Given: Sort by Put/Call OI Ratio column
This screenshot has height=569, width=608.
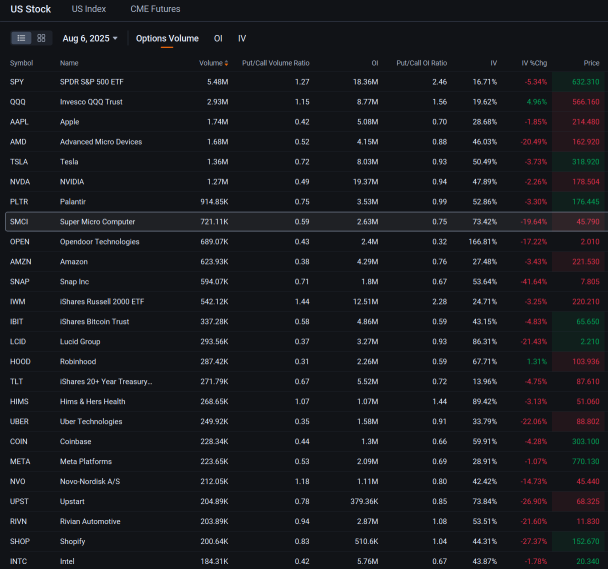Looking at the screenshot, I should coord(421,63).
